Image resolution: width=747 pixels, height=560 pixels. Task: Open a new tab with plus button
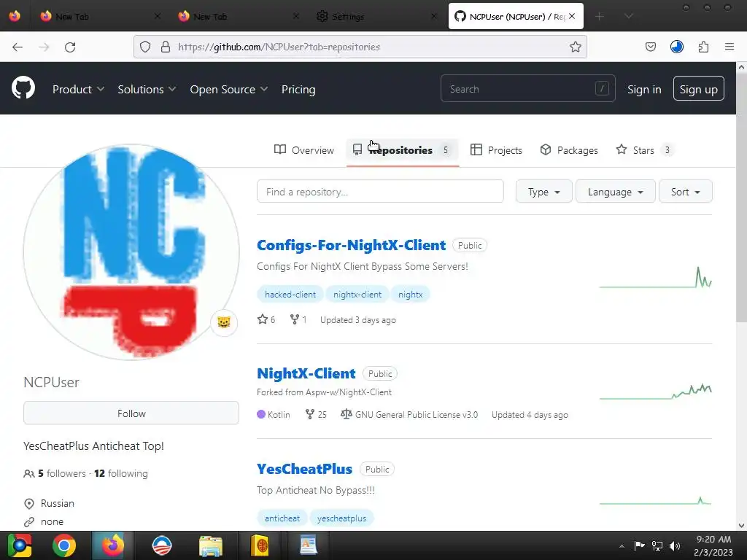600,16
